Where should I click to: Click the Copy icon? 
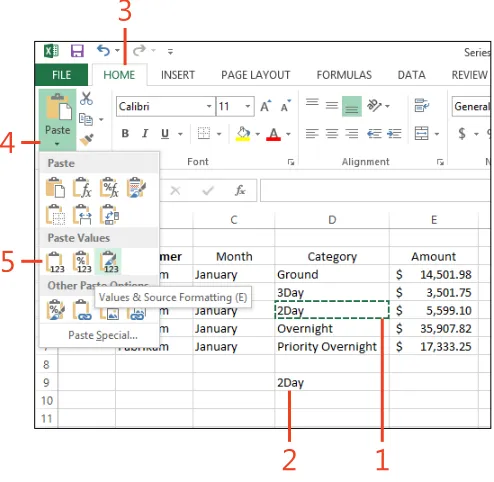86,119
